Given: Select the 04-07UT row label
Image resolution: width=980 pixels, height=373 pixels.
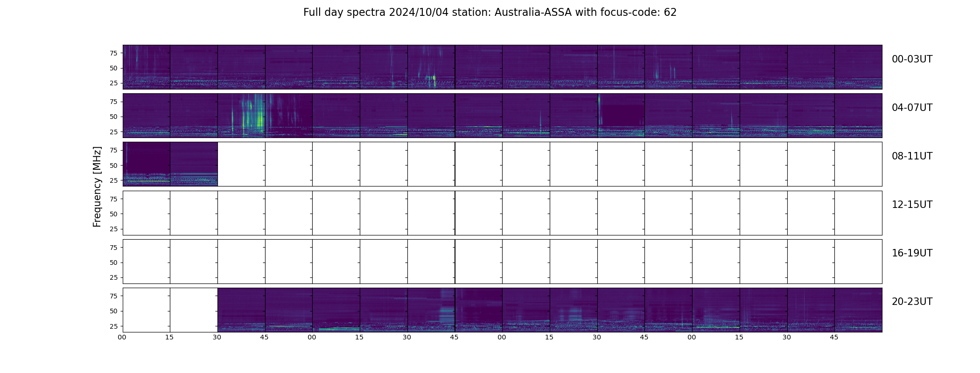Looking at the screenshot, I should click(x=912, y=108).
